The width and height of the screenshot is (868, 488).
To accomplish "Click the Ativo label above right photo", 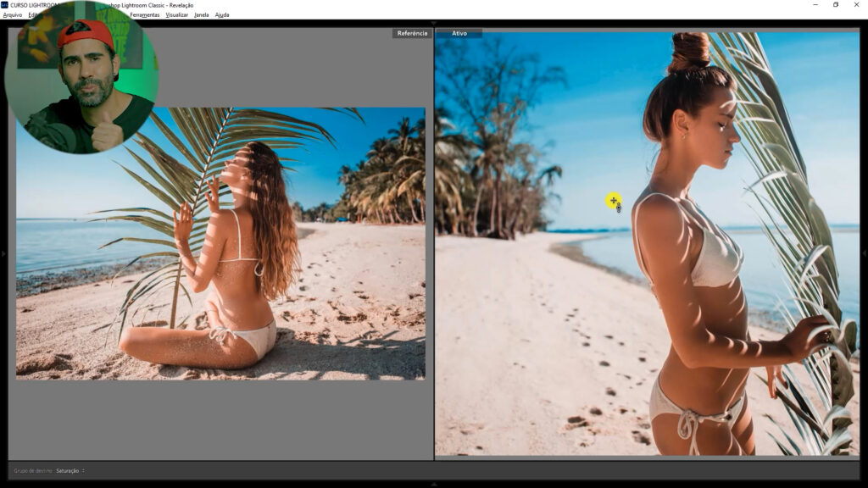I will [459, 33].
